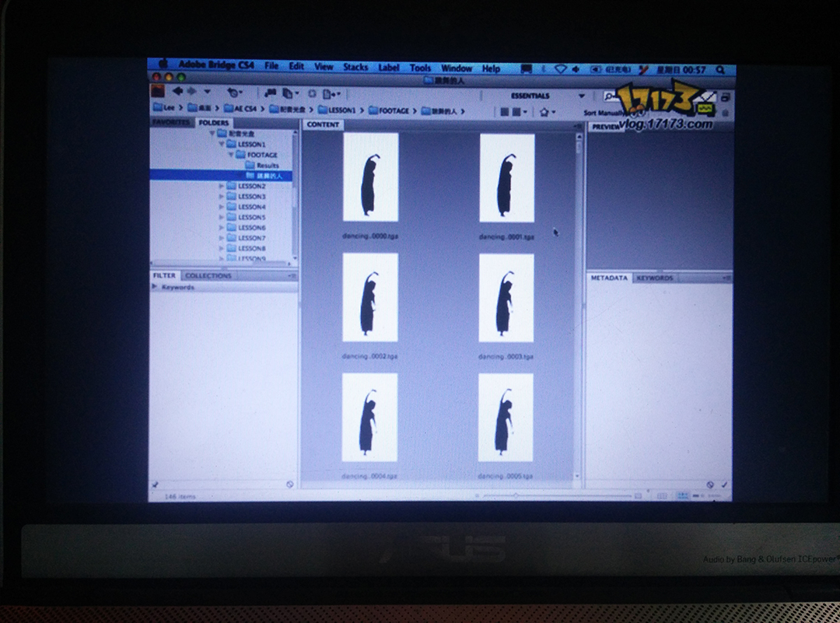Click the smaller thumbnail size icon
The height and width of the screenshot is (623, 840).
click(x=477, y=496)
